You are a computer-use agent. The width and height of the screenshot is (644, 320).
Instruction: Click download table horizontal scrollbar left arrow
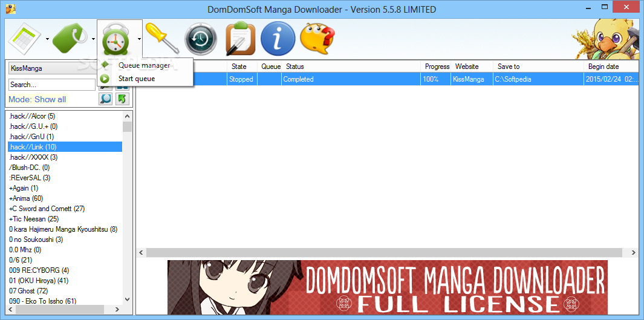(x=141, y=252)
